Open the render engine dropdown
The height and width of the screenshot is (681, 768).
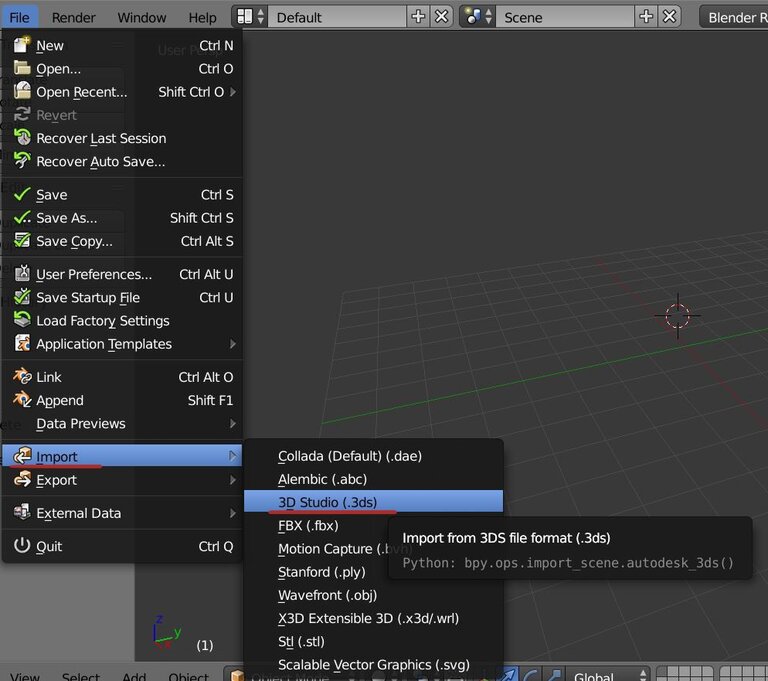734,18
